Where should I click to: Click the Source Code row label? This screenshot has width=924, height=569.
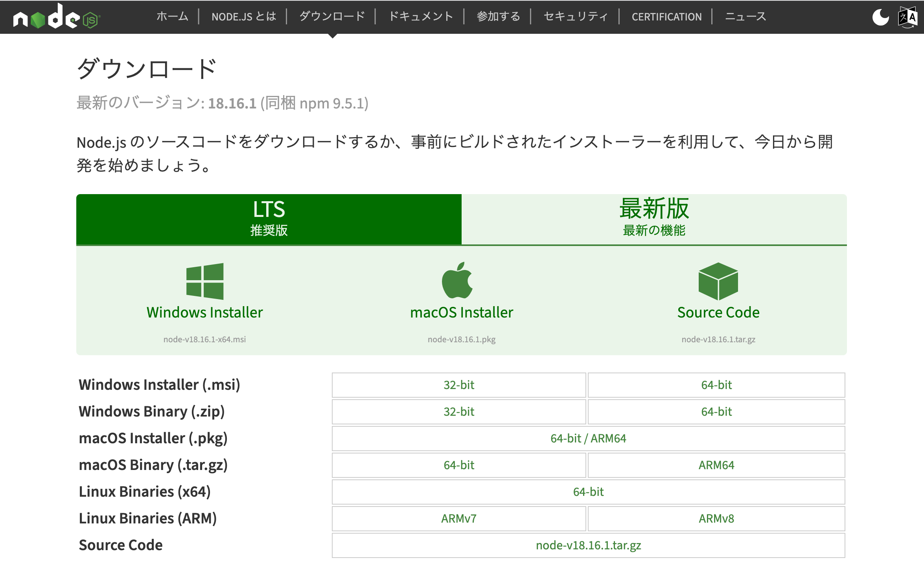coord(121,545)
